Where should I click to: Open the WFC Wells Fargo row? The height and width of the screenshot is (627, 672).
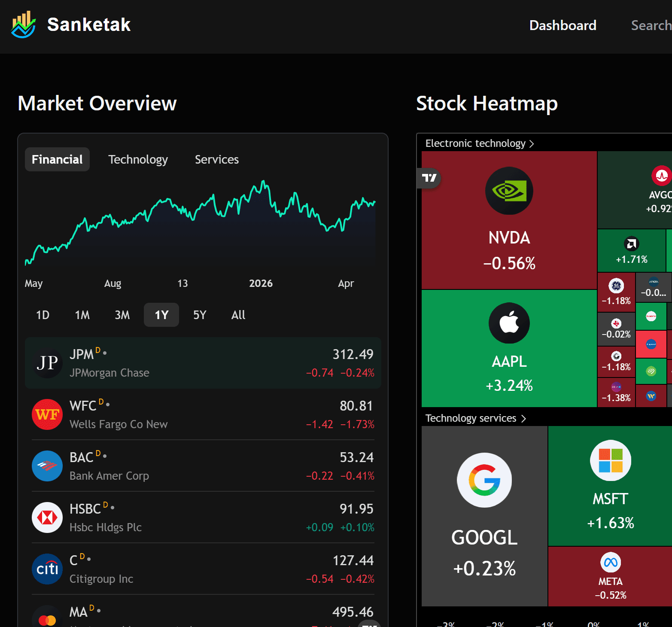pos(203,414)
